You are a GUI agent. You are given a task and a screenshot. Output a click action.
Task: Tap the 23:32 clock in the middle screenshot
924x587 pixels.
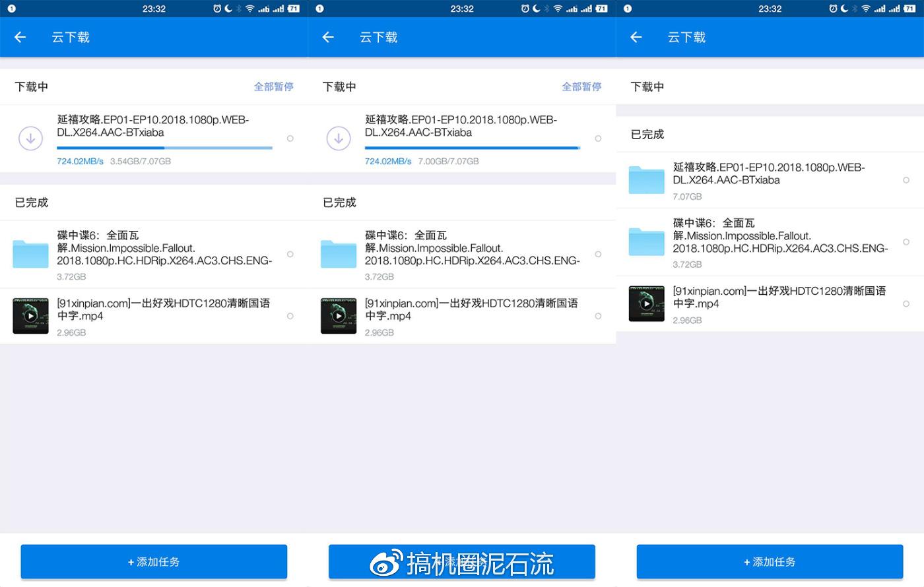coord(462,9)
